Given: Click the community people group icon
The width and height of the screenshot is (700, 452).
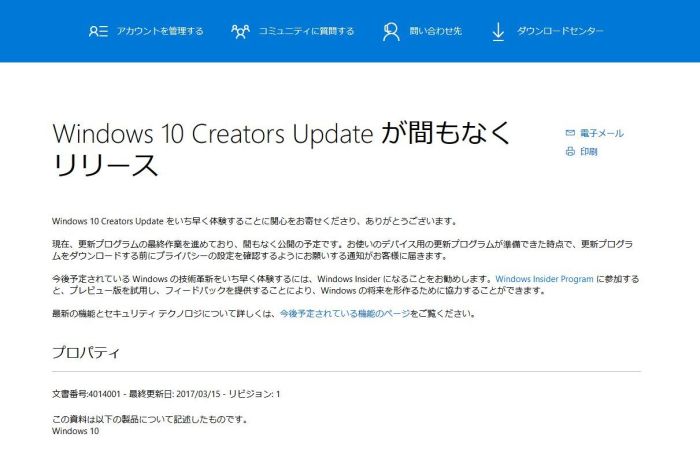Looking at the screenshot, I should (x=240, y=31).
